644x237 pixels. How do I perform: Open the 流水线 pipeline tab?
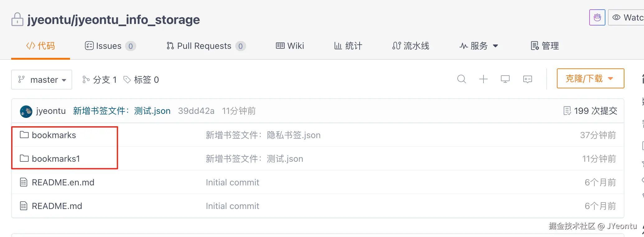click(411, 46)
